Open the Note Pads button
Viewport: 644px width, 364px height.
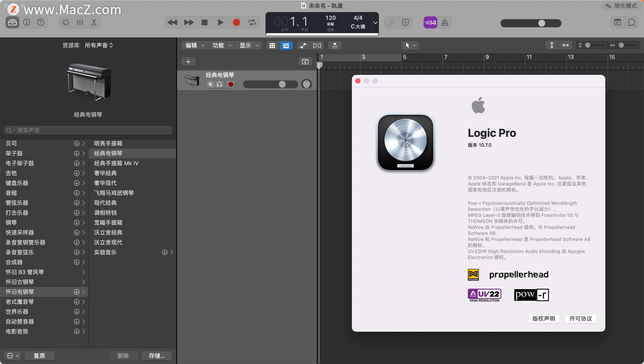coord(618,22)
